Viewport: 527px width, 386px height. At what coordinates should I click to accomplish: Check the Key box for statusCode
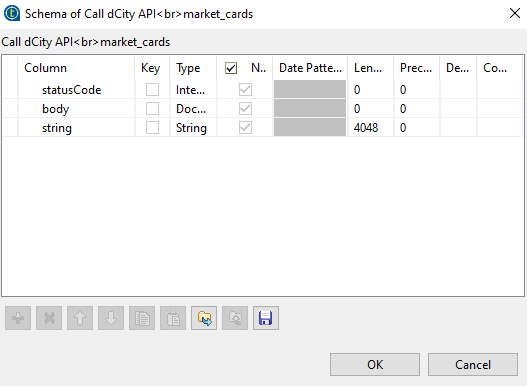coord(152,90)
